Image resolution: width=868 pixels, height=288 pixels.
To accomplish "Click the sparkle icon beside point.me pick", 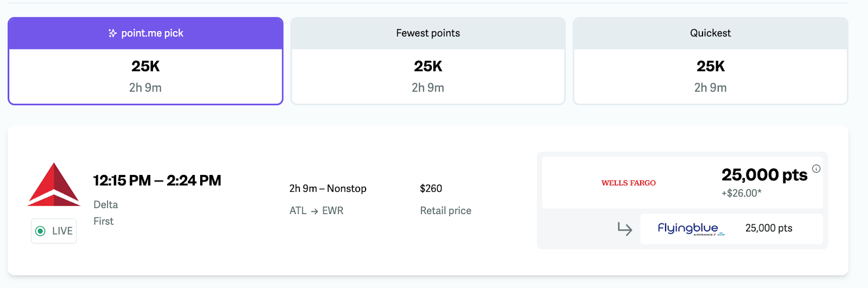I will pyautogui.click(x=112, y=33).
